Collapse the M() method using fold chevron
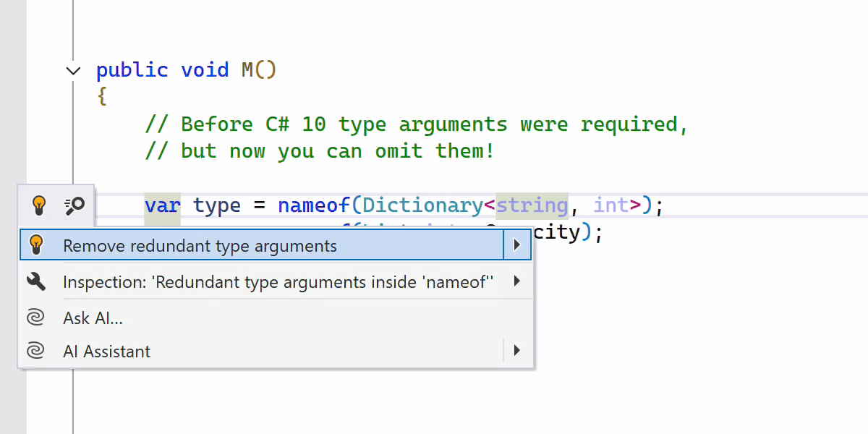Image resolution: width=868 pixels, height=434 pixels. click(73, 70)
